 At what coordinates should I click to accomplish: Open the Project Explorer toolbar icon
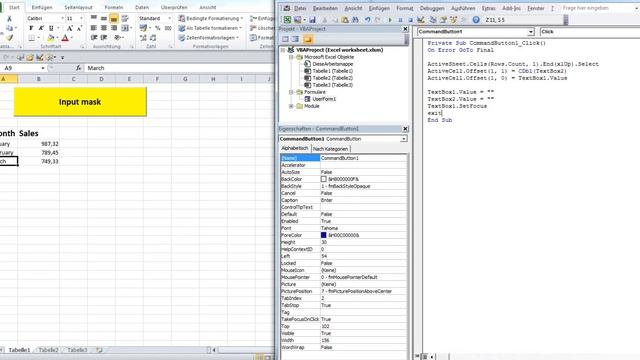coord(433,20)
